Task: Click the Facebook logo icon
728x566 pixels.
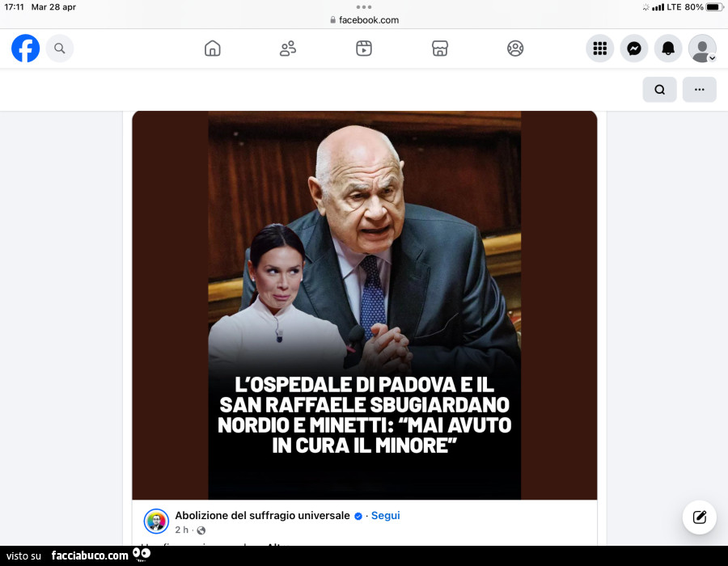Action: [x=25, y=49]
